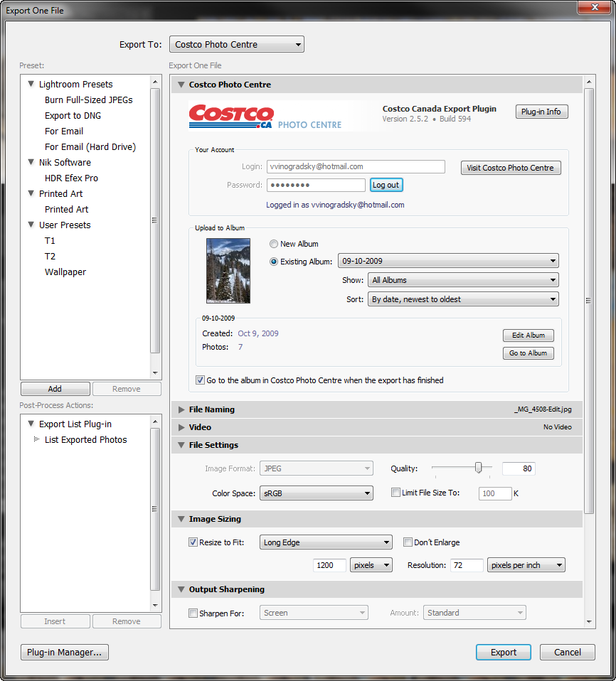Click the Resolution 72 field
The height and width of the screenshot is (681, 616).
pos(467,565)
